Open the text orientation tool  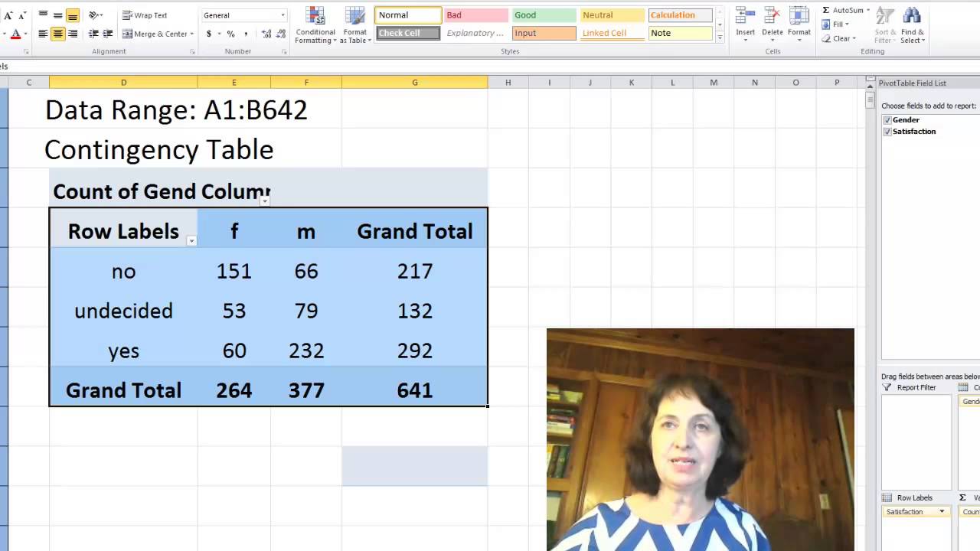(x=95, y=15)
